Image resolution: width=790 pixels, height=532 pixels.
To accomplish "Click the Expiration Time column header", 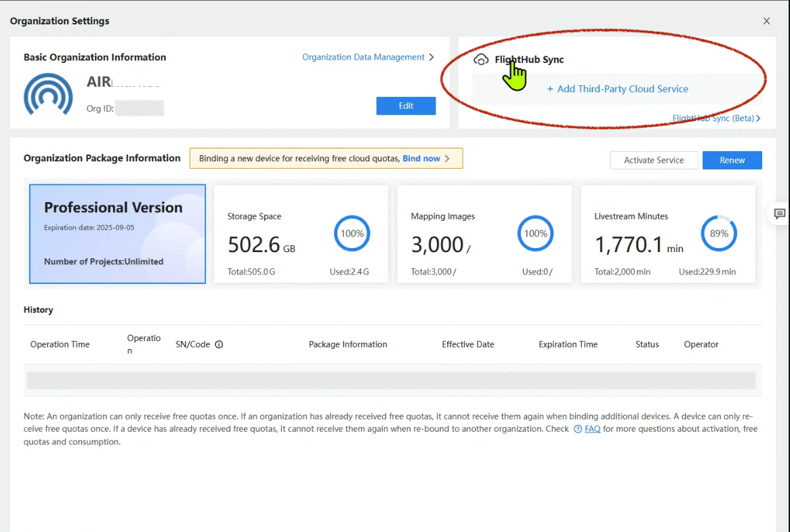I will coord(568,344).
